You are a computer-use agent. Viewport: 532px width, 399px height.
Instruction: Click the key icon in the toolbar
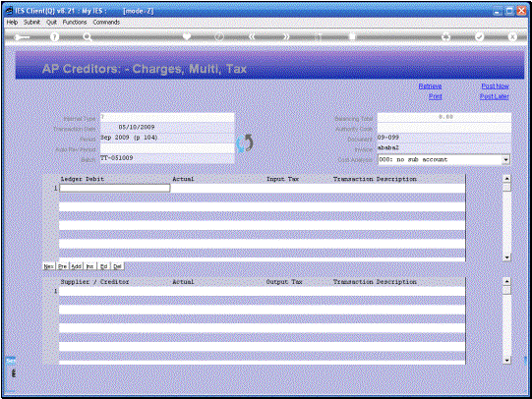click(x=22, y=37)
